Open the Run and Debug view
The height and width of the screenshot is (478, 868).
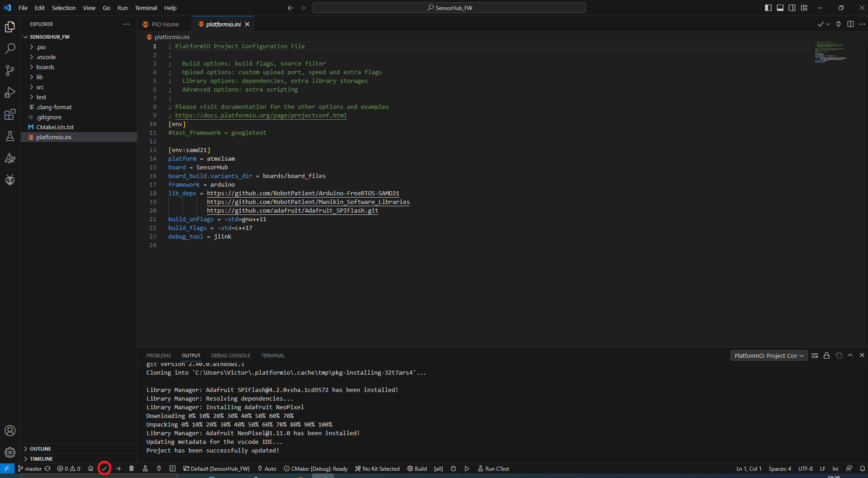pos(10,92)
